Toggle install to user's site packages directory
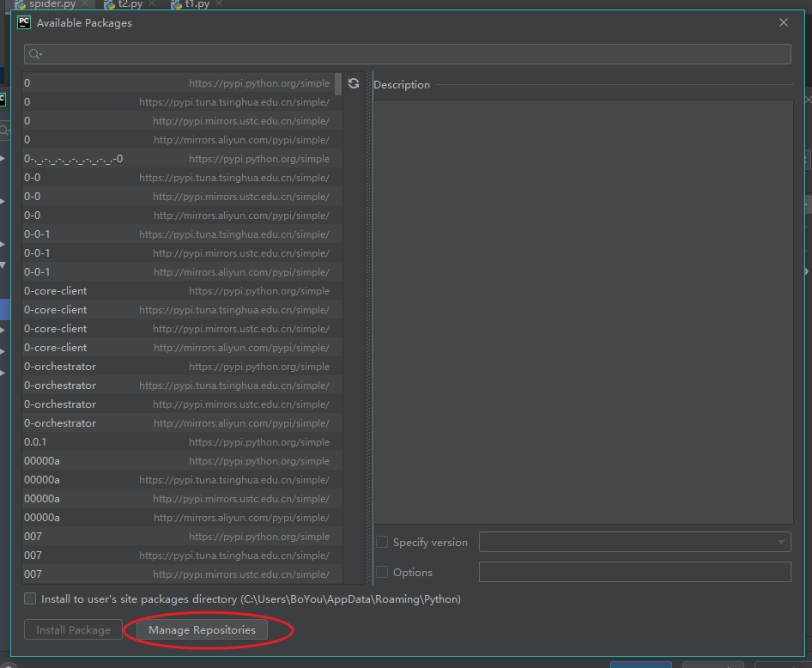The width and height of the screenshot is (812, 668). 30,598
